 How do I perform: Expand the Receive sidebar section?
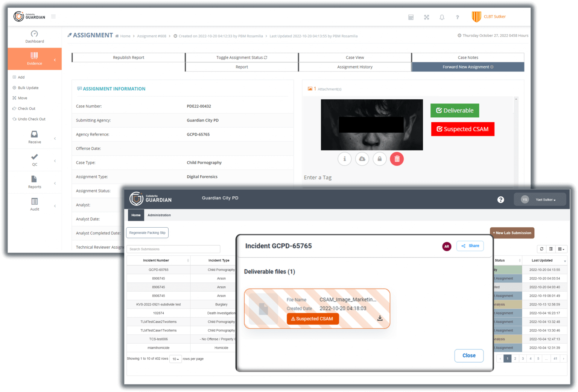(34, 137)
